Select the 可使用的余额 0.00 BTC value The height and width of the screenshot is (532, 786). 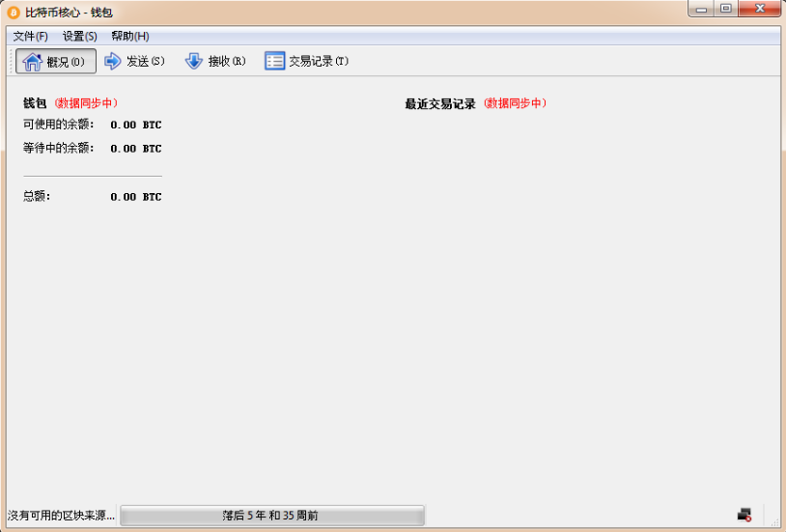(x=135, y=125)
